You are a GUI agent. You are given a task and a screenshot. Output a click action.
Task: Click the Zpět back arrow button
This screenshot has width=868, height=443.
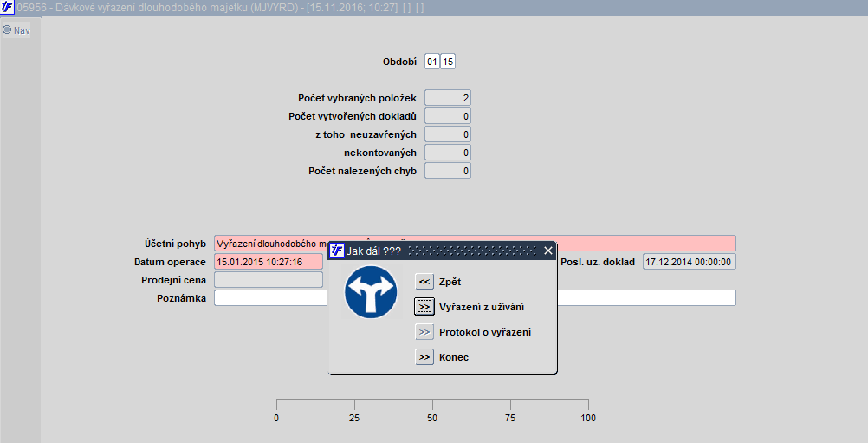click(424, 282)
